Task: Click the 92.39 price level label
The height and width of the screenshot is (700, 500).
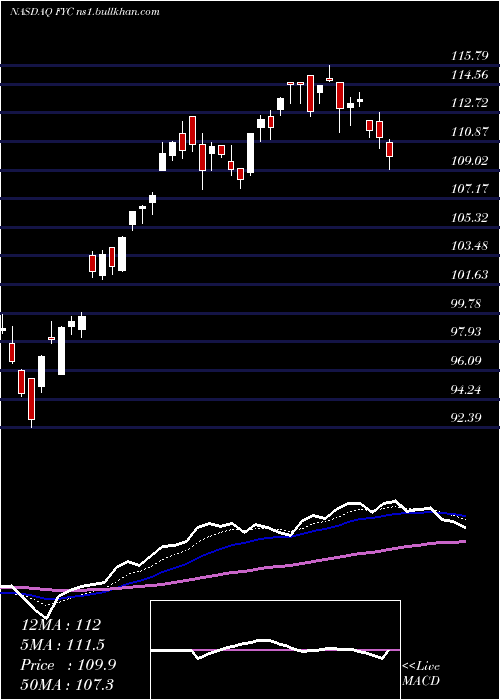Action: 467,418
